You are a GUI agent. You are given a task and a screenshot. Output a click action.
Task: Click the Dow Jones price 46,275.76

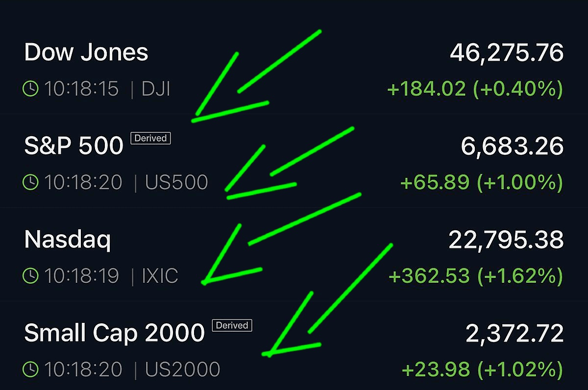507,53
